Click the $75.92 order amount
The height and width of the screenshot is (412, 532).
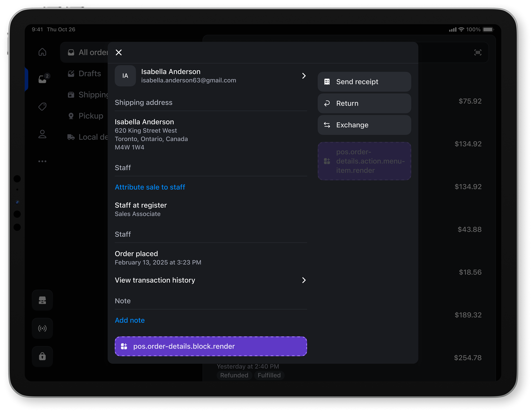click(470, 101)
